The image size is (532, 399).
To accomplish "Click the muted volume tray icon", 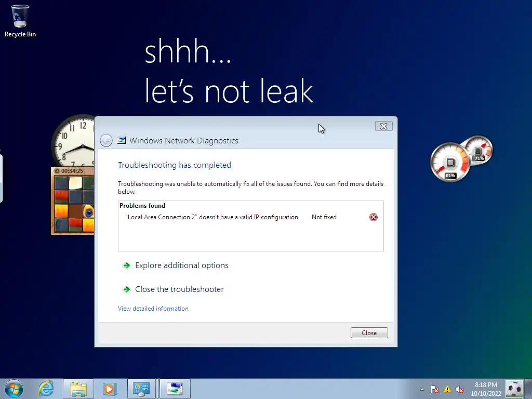I will click(x=460, y=389).
